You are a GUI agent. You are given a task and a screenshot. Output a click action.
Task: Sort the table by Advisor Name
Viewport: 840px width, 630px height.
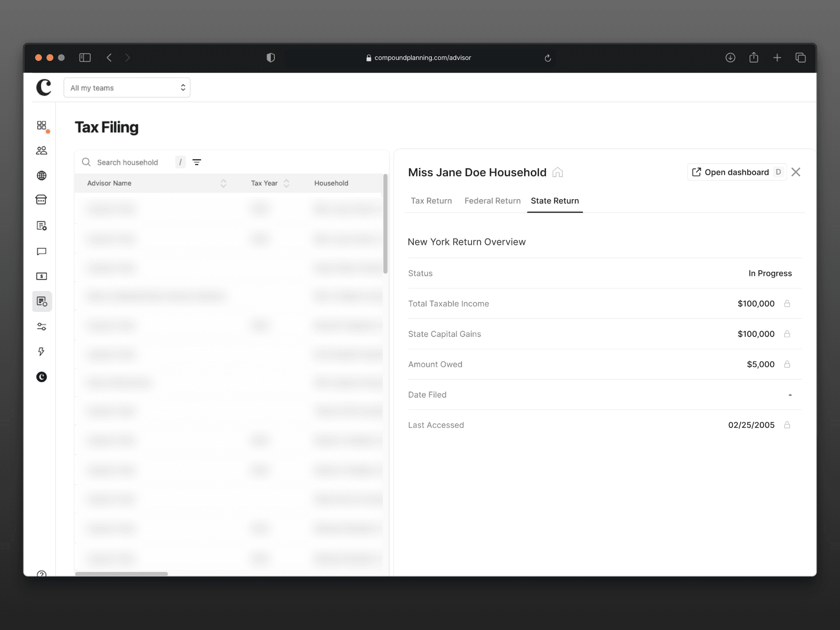pyautogui.click(x=223, y=183)
